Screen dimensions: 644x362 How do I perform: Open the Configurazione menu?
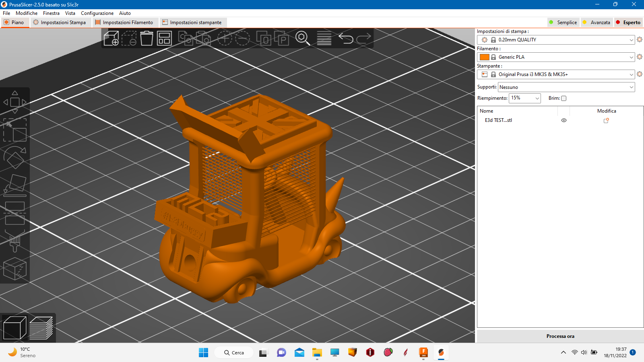click(97, 13)
